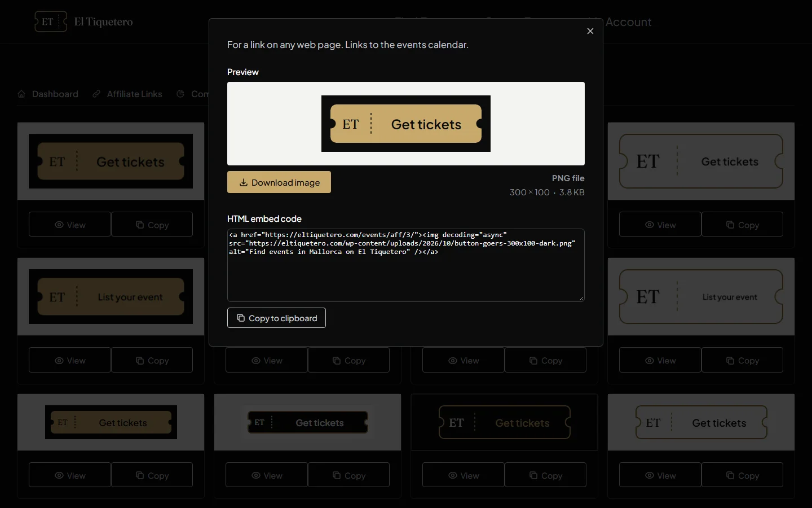This screenshot has width=812, height=508.
Task: Copy the gold List your event banner
Action: coord(152,360)
